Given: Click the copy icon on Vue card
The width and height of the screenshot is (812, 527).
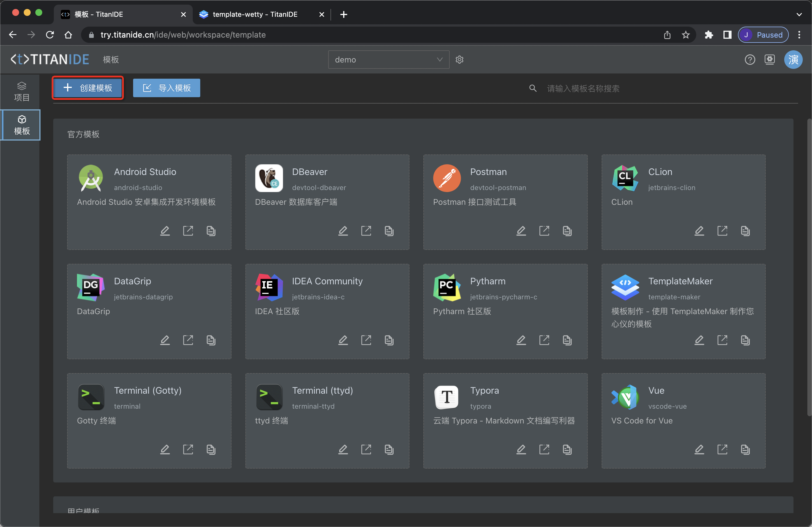Looking at the screenshot, I should (745, 449).
